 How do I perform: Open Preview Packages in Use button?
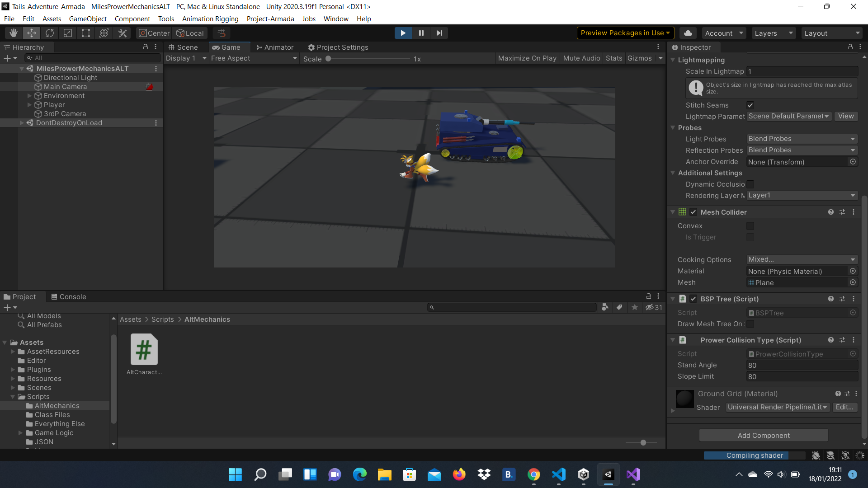tap(625, 33)
